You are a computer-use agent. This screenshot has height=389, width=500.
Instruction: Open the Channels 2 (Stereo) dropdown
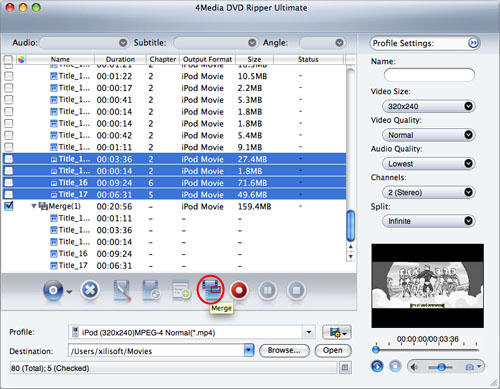click(429, 192)
